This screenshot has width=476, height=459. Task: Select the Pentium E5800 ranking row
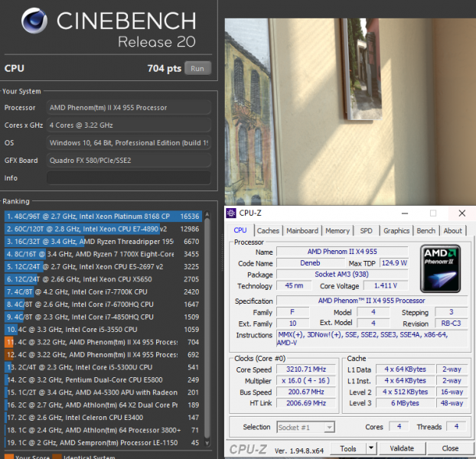pos(103,379)
